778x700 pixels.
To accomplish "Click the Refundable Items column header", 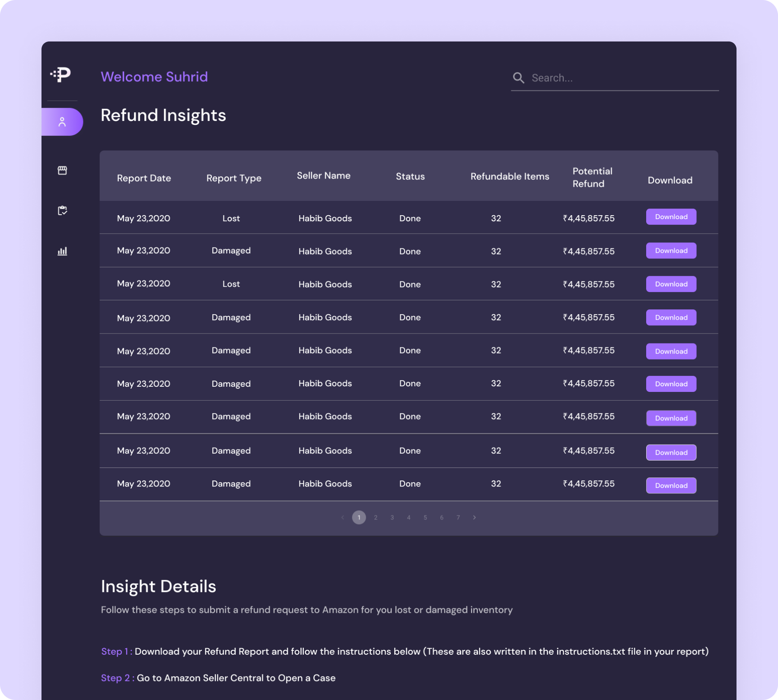I will pyautogui.click(x=510, y=176).
